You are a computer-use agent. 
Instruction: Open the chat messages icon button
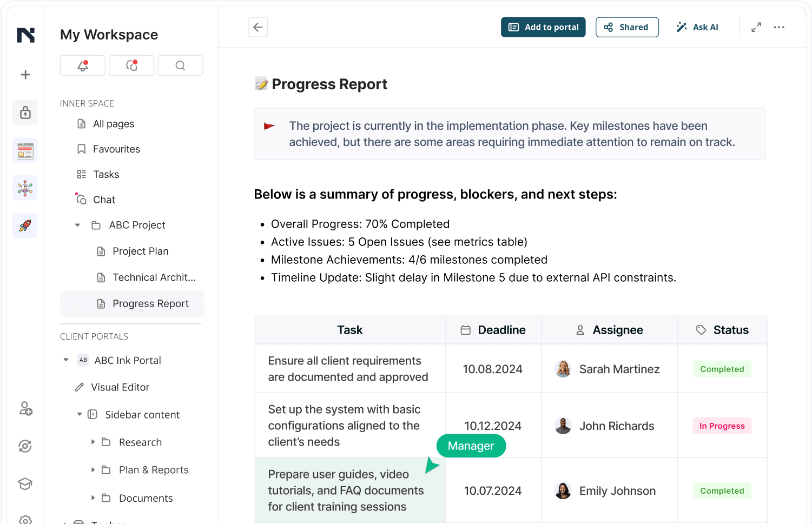[x=131, y=65]
